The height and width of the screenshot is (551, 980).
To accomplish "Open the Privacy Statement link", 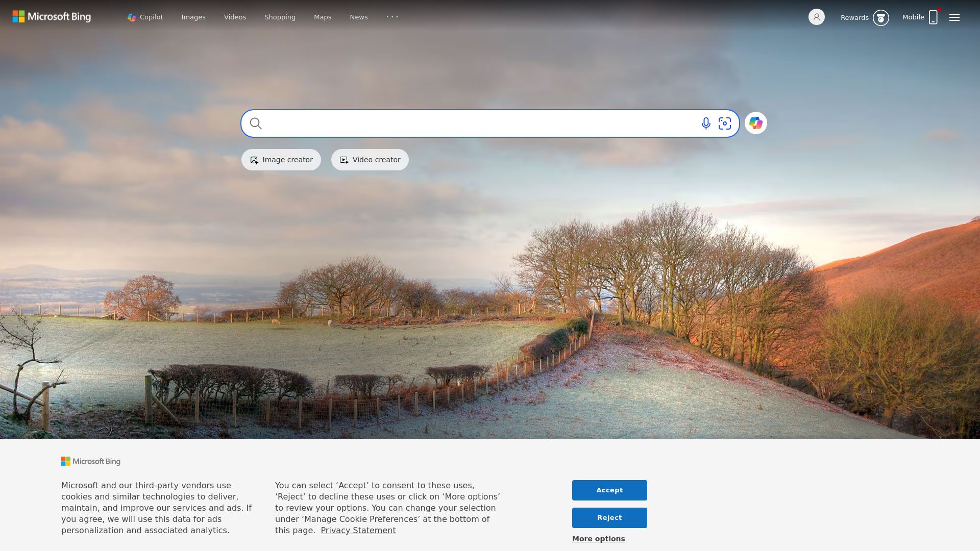I will (358, 530).
